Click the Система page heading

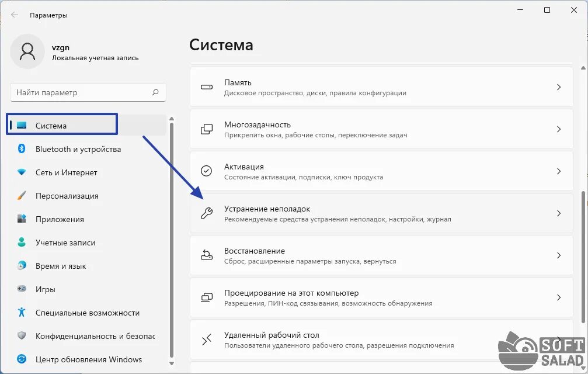point(221,44)
